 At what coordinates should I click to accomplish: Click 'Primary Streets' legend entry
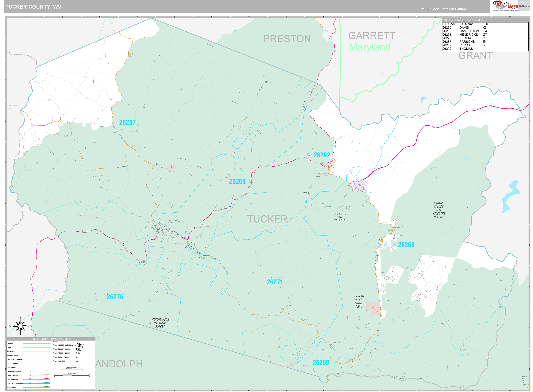(13, 356)
